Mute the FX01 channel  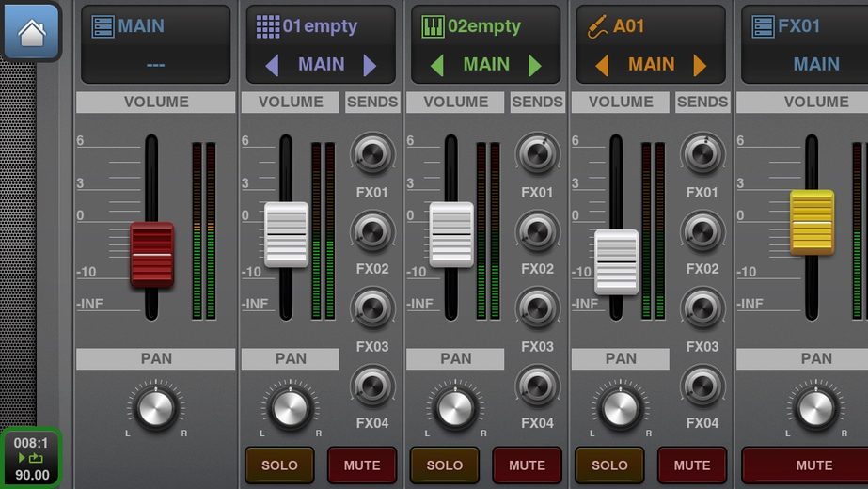click(x=813, y=465)
